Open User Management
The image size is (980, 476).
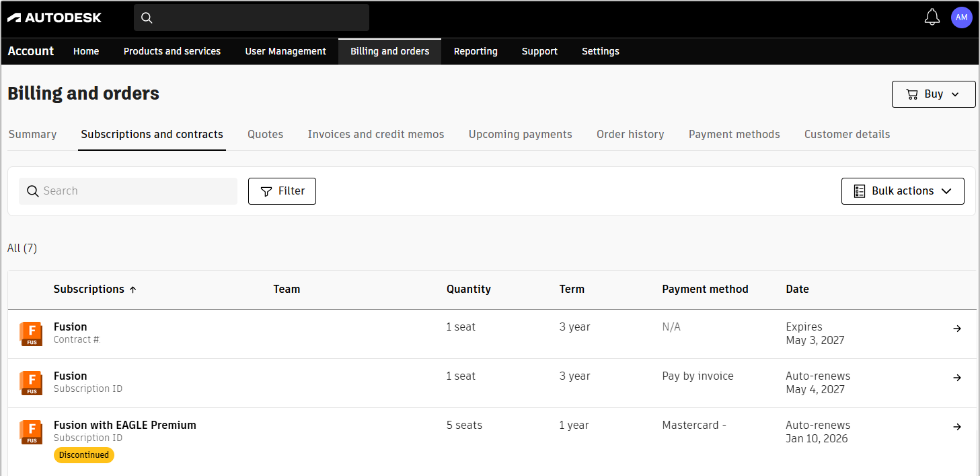(x=285, y=51)
